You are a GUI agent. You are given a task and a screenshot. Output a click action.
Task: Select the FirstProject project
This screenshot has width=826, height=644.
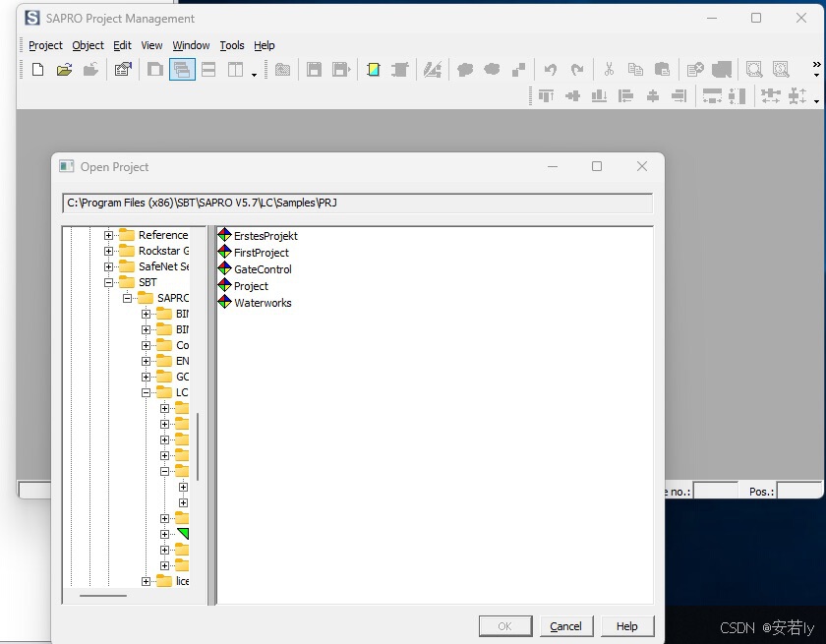tap(262, 253)
